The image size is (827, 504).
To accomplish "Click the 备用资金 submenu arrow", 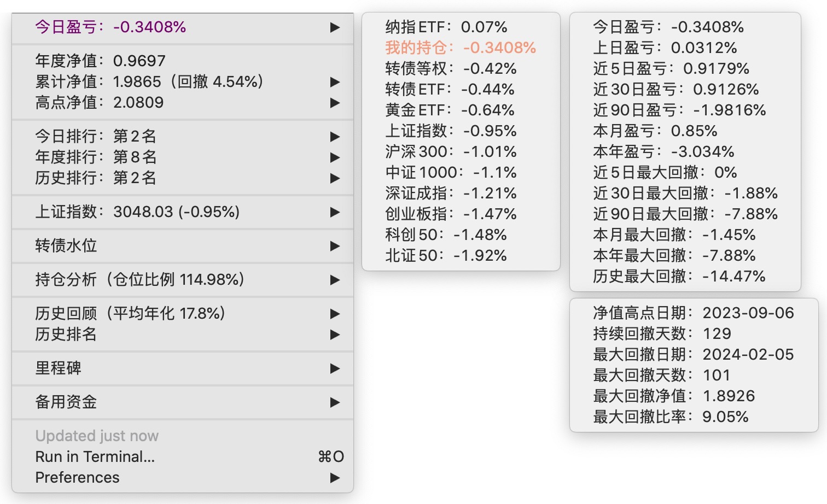I will (335, 402).
